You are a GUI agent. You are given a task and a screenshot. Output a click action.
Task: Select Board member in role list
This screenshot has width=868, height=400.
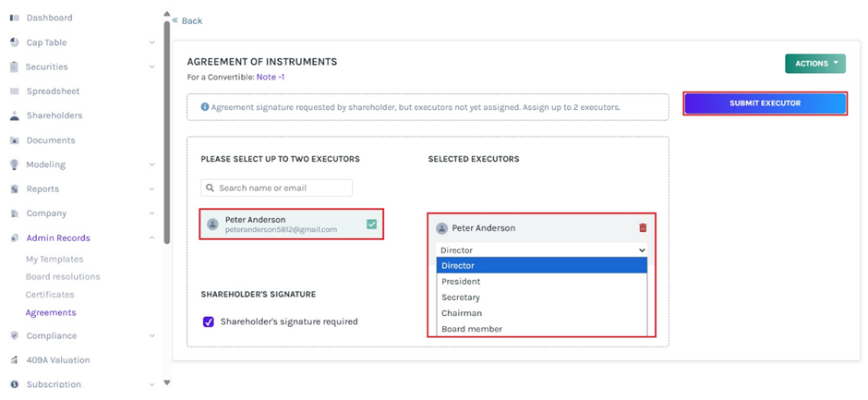542,329
